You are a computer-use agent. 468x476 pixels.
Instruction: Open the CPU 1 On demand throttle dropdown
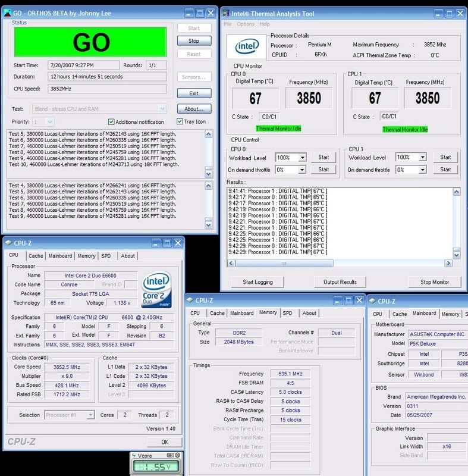[422, 170]
